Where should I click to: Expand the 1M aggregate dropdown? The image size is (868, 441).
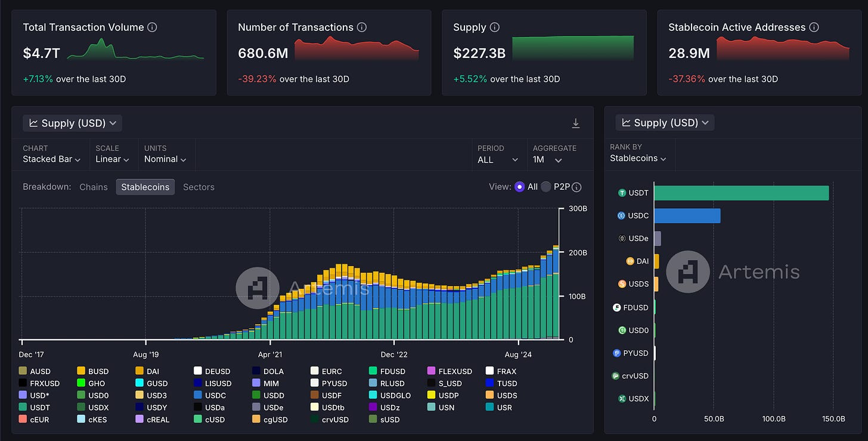tap(547, 160)
